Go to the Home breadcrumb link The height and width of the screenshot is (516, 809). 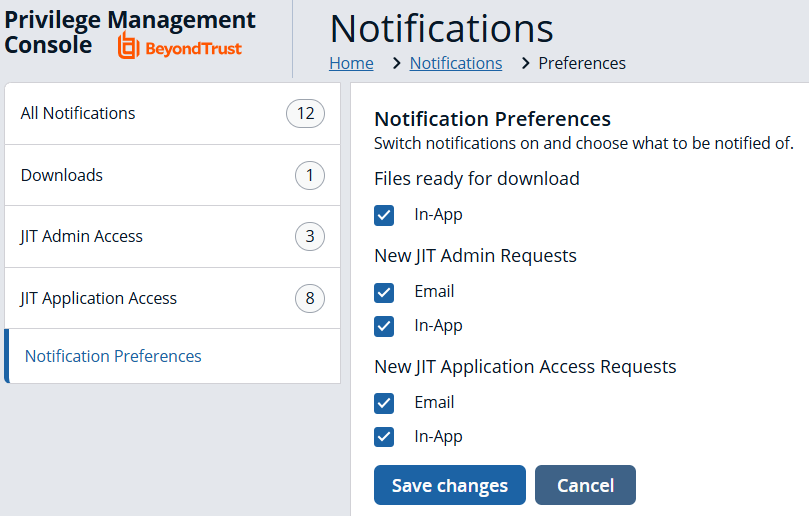[x=351, y=63]
